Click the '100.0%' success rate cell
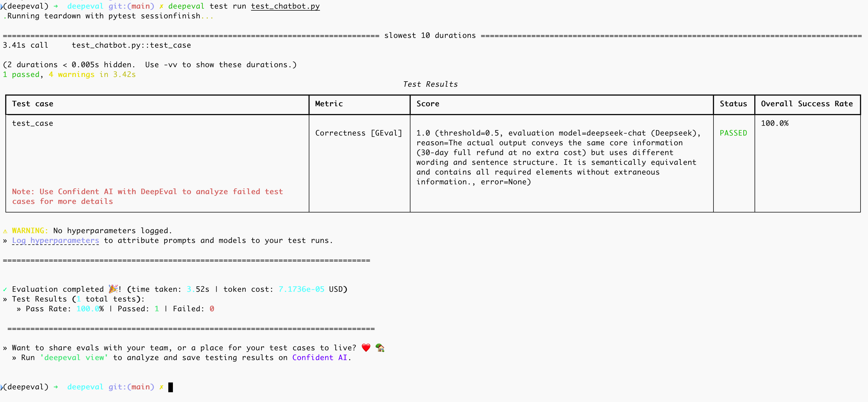This screenshot has height=402, width=868. [775, 123]
